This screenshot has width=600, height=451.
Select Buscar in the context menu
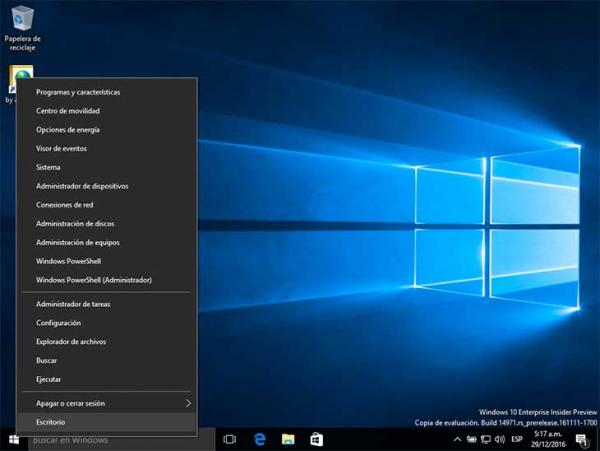click(x=107, y=360)
